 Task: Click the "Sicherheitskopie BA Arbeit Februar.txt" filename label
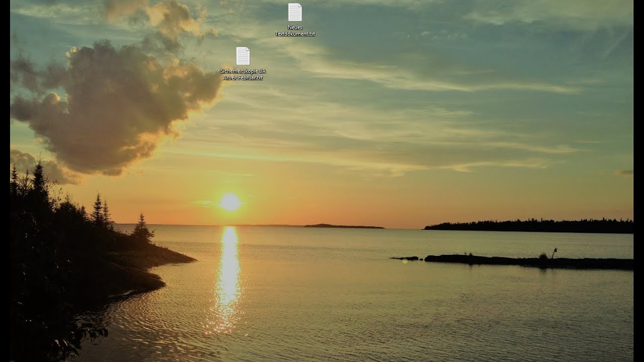click(243, 74)
